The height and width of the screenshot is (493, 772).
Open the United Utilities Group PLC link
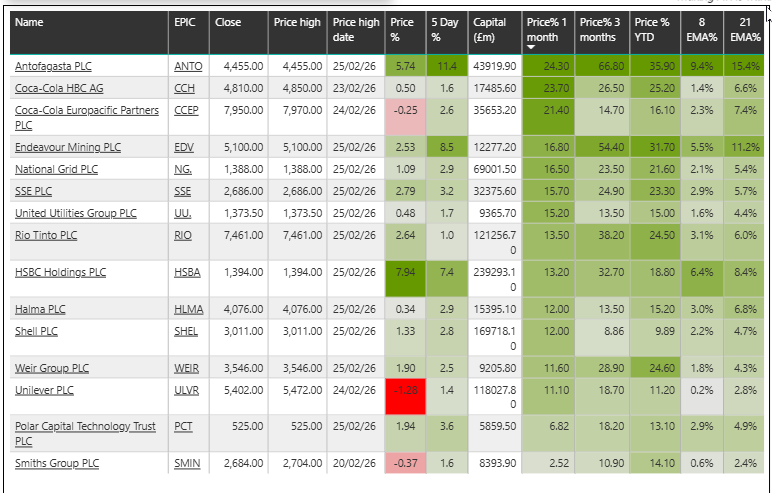(76, 213)
